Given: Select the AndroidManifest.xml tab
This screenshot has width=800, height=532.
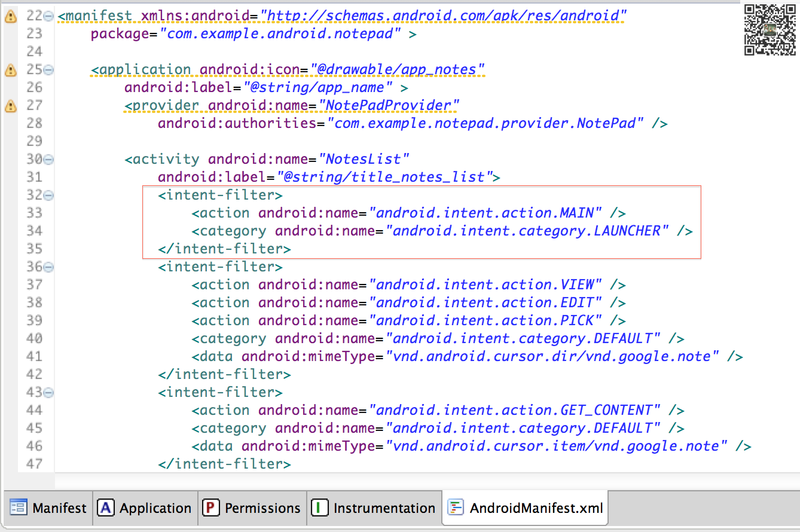Looking at the screenshot, I should pyautogui.click(x=526, y=508).
